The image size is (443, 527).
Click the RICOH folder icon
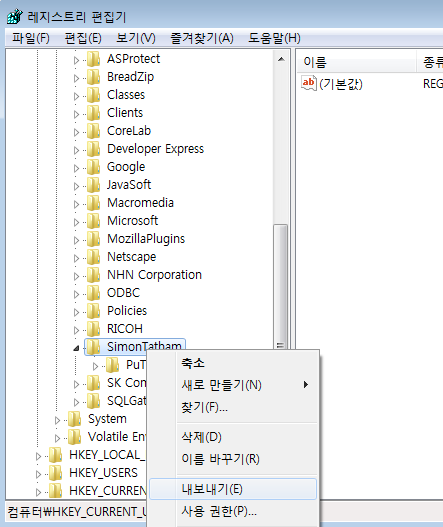pyautogui.click(x=93, y=329)
